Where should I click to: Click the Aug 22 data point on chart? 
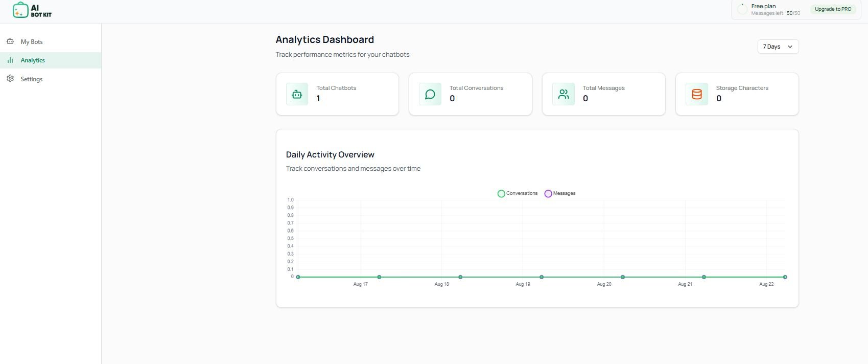785,277
